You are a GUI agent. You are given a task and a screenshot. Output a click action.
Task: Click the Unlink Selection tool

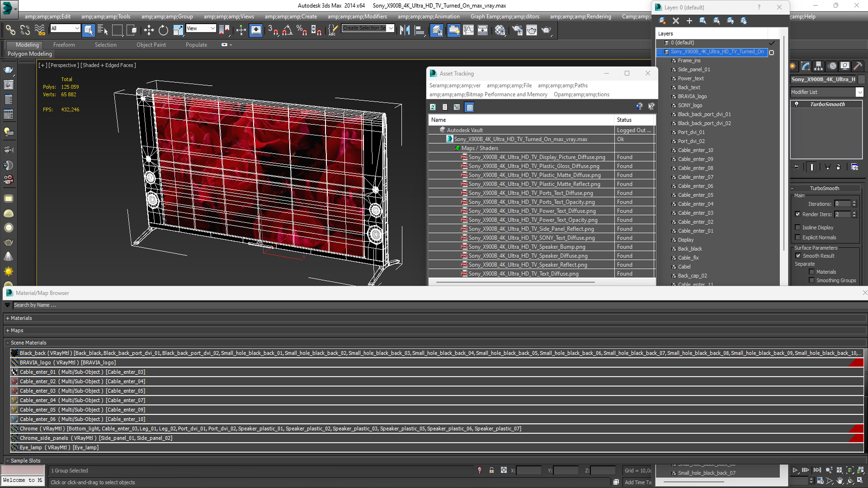point(25,30)
